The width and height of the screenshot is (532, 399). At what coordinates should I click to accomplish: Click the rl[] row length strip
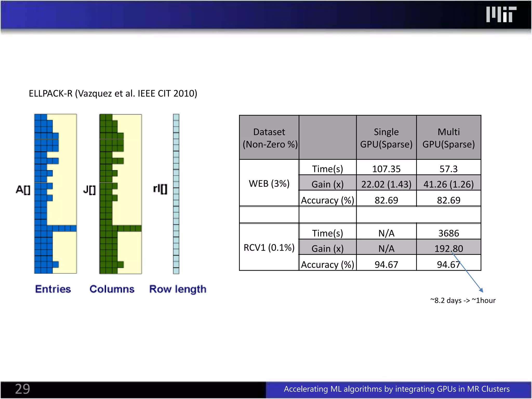[176, 194]
